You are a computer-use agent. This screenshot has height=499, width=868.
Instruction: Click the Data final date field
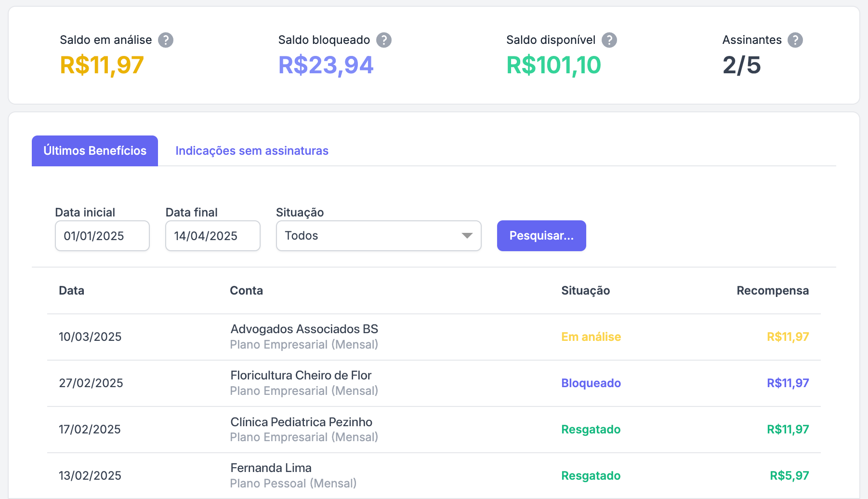(212, 236)
